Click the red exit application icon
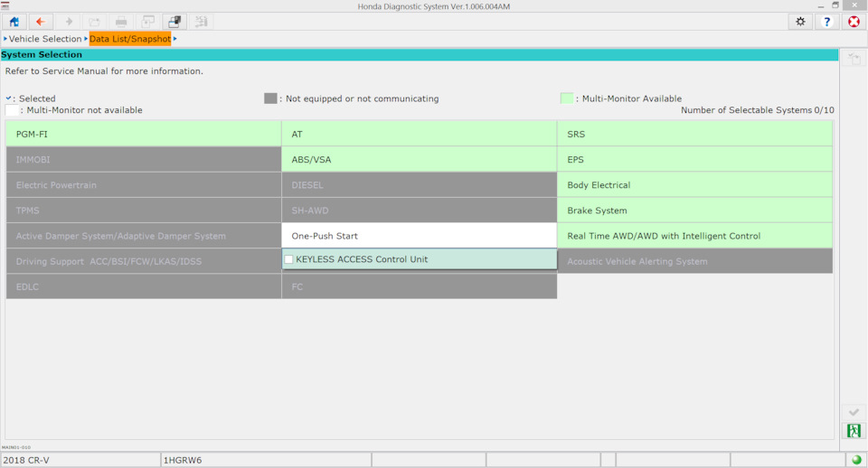 click(x=854, y=22)
